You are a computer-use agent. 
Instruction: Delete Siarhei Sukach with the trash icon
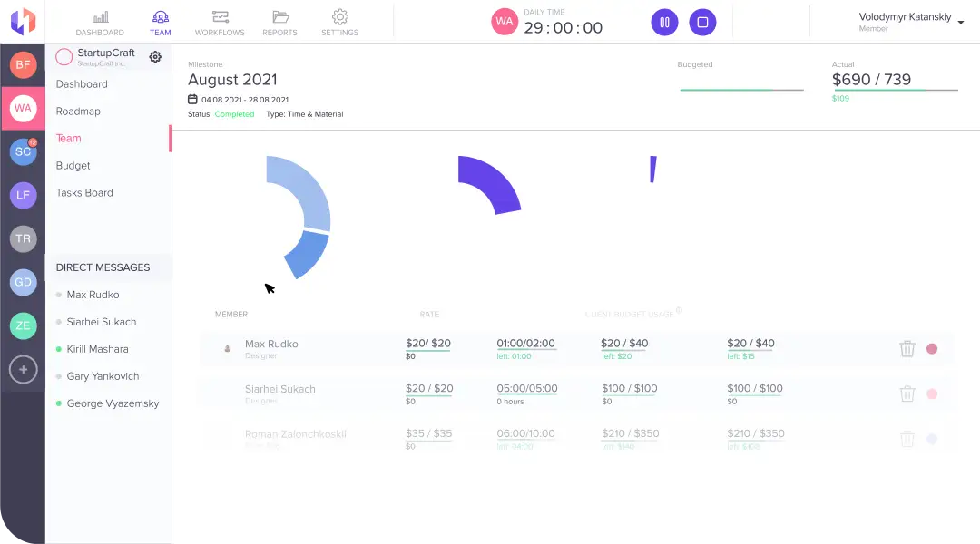pos(907,393)
